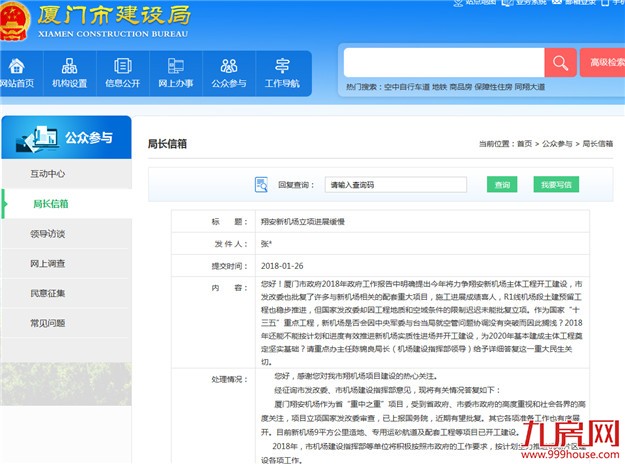
Task: Click the 公众参与 sidebar header icon
Action: tap(37, 139)
